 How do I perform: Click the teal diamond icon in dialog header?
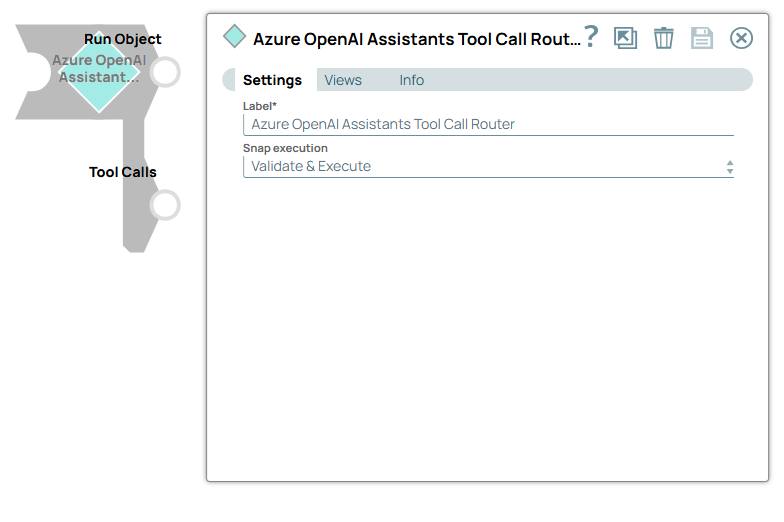click(x=234, y=37)
